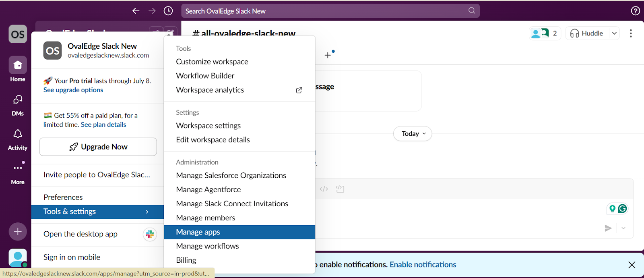Follow the See upgrade options link

point(73,90)
